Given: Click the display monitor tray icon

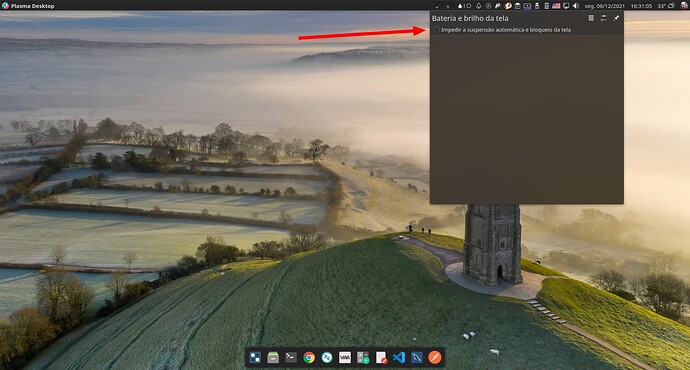Looking at the screenshot, I should [x=566, y=6].
